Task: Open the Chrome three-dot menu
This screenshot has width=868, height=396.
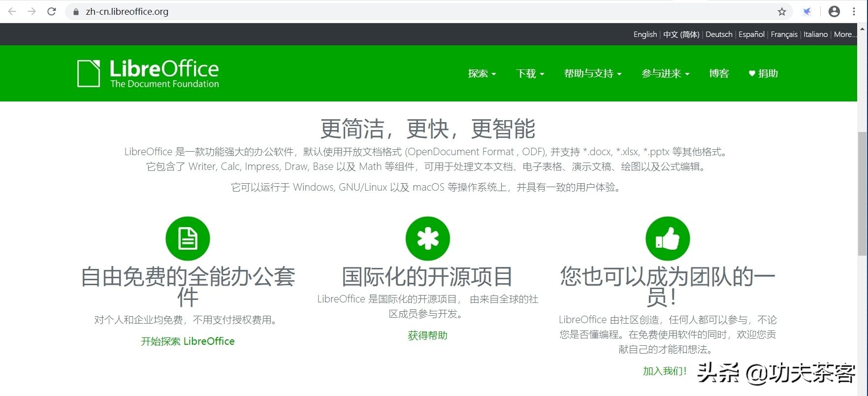Action: coord(854,11)
